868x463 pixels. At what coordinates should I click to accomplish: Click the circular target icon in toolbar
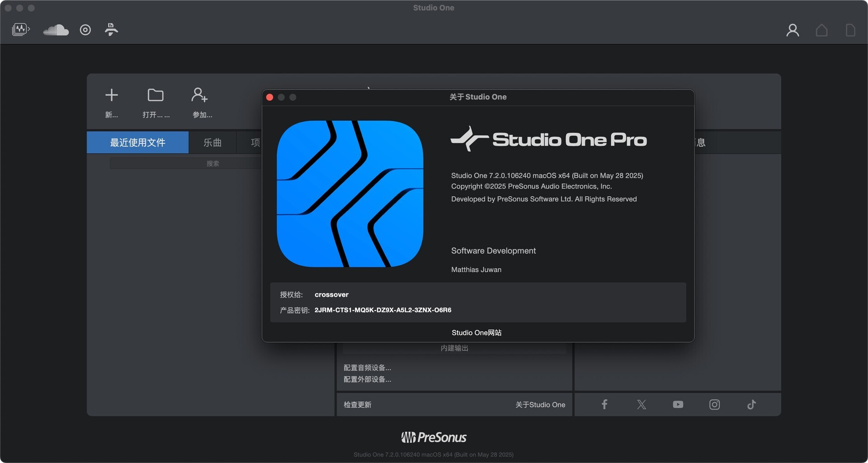point(85,30)
